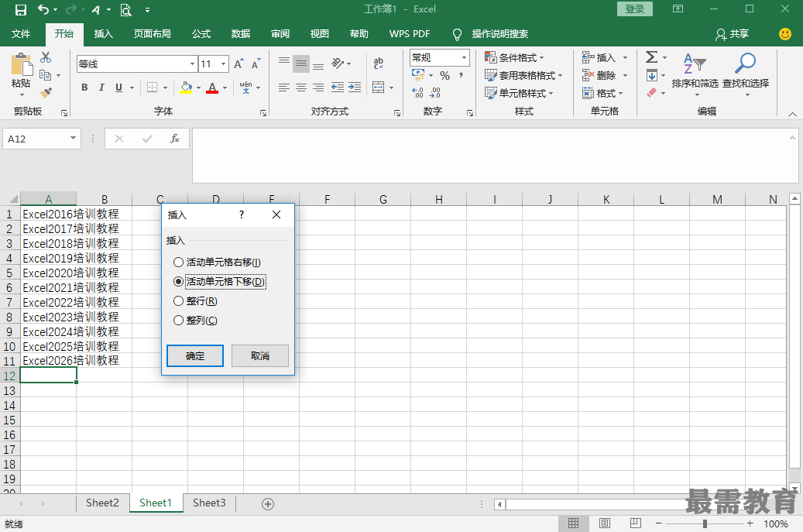This screenshot has width=803, height=532.
Task: Open the font name 等线 dropdown
Action: [x=193, y=64]
